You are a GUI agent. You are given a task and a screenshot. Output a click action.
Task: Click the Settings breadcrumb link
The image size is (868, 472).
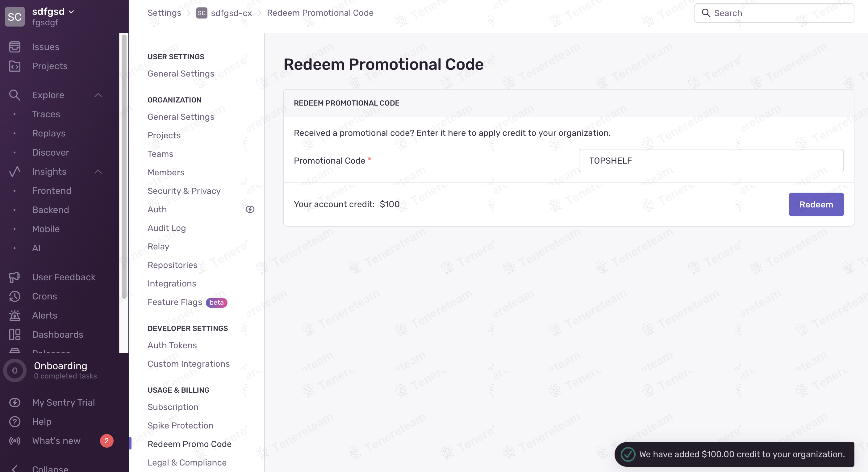164,13
